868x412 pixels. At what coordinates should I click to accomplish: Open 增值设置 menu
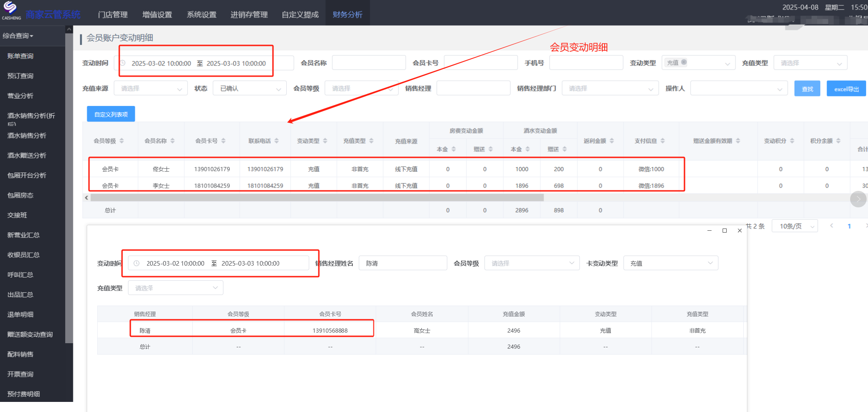pyautogui.click(x=157, y=15)
